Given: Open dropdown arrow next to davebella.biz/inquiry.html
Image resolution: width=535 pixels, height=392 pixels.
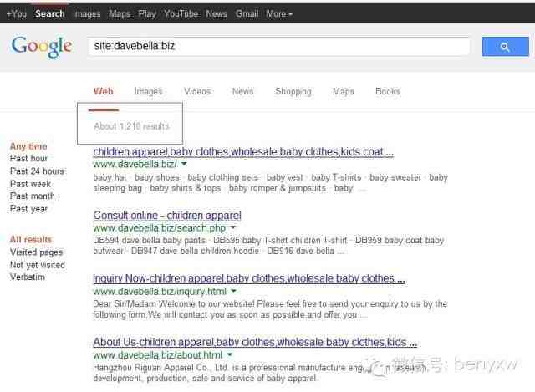Looking at the screenshot, I should coord(234,291).
